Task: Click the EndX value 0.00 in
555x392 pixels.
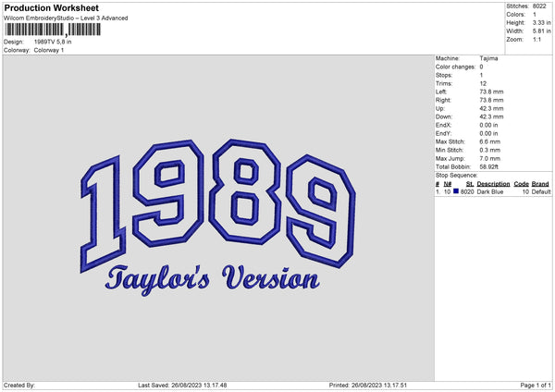Action: coord(488,125)
